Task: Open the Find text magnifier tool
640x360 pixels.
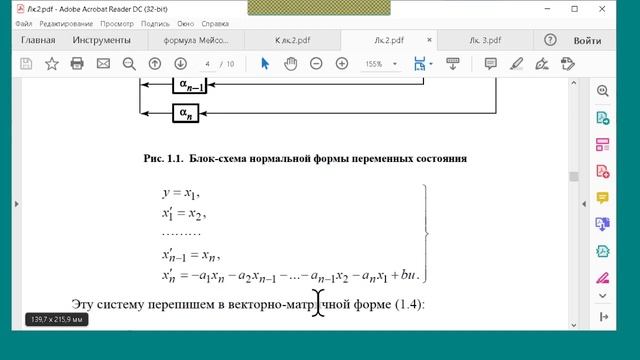Action: tap(129, 64)
